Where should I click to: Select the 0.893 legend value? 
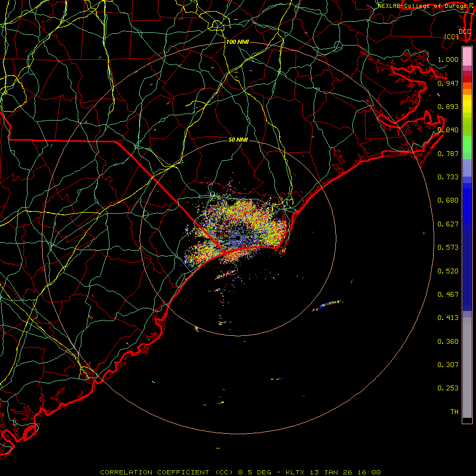[448, 106]
